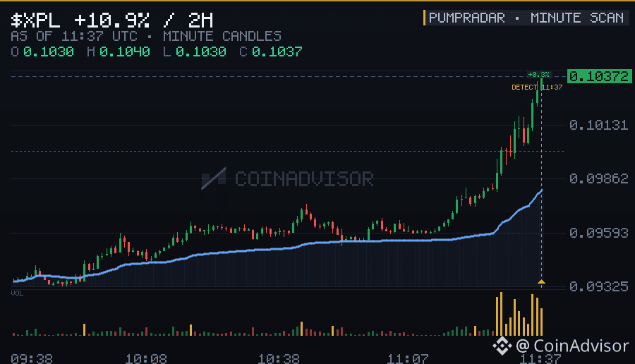Image resolution: width=635 pixels, height=364 pixels.
Task: Click the high price 0.1040
Action: pos(125,51)
